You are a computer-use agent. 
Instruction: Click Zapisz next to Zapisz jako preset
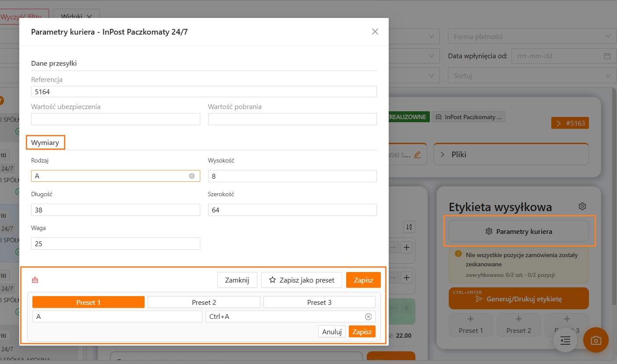click(x=363, y=280)
